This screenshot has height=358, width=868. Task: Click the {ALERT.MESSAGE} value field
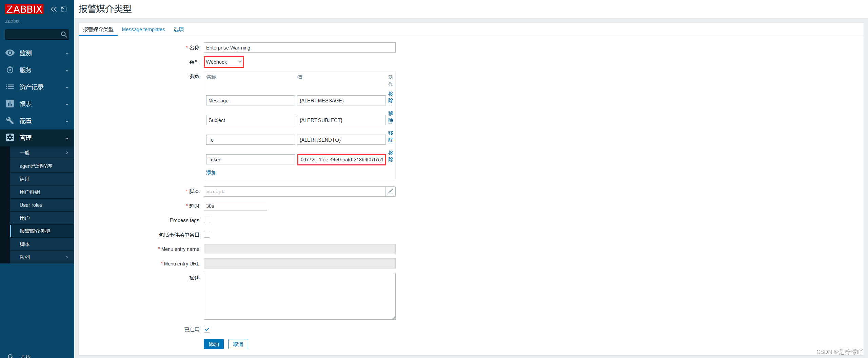(341, 100)
